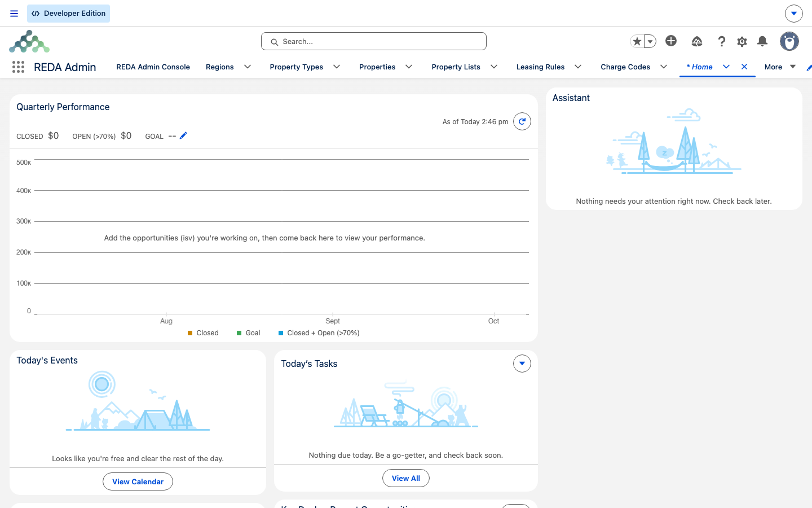Screen dimensions: 812x508
Task: Expand the Leasing Rules tab menu
Action: click(x=578, y=67)
